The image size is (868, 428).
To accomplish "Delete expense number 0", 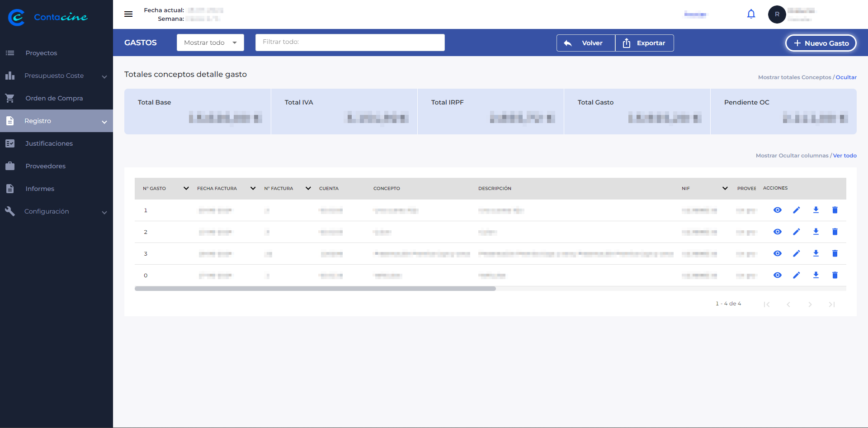I will coord(835,275).
